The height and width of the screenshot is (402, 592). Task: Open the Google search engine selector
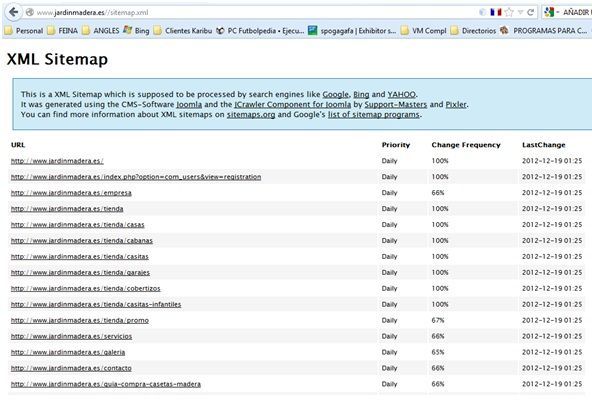552,12
